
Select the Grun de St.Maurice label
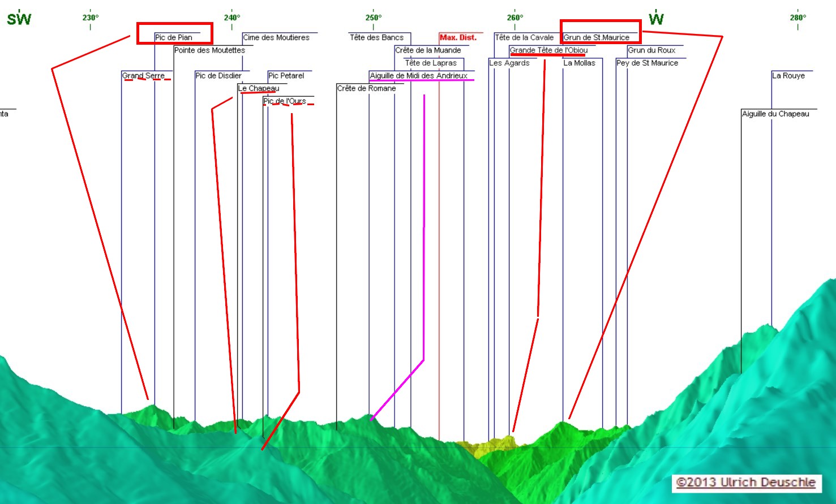click(x=597, y=37)
